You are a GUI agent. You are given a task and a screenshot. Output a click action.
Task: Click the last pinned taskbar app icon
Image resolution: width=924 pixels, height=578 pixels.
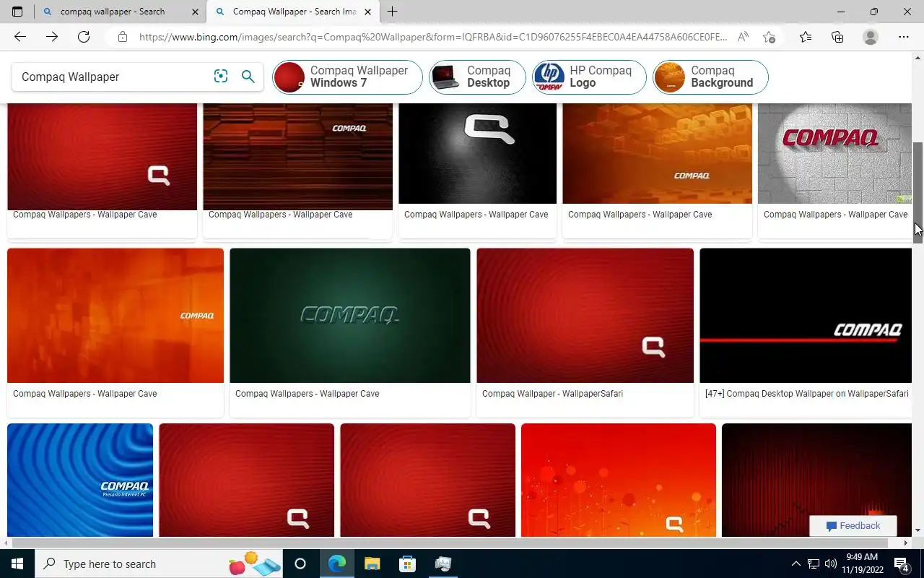443,564
